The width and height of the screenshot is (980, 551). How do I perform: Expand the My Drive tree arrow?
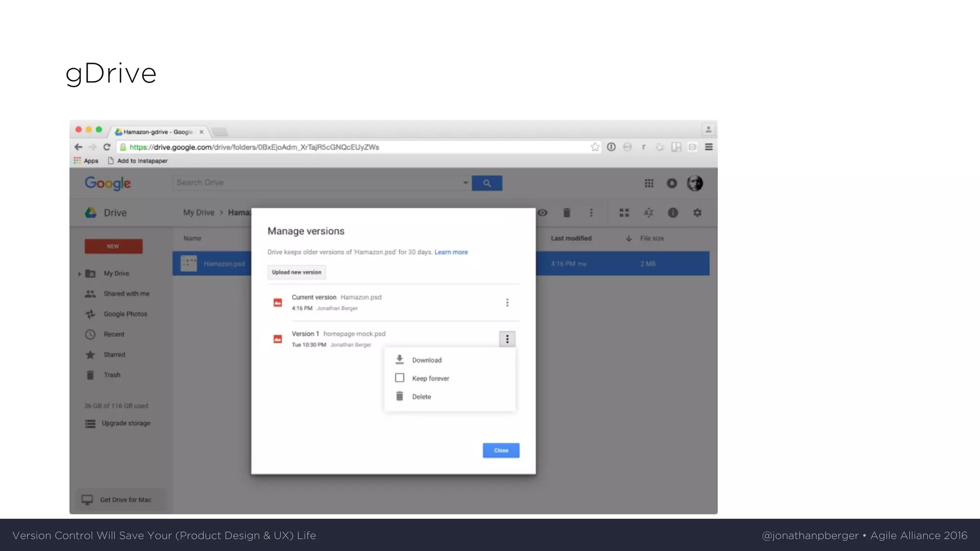(79, 274)
